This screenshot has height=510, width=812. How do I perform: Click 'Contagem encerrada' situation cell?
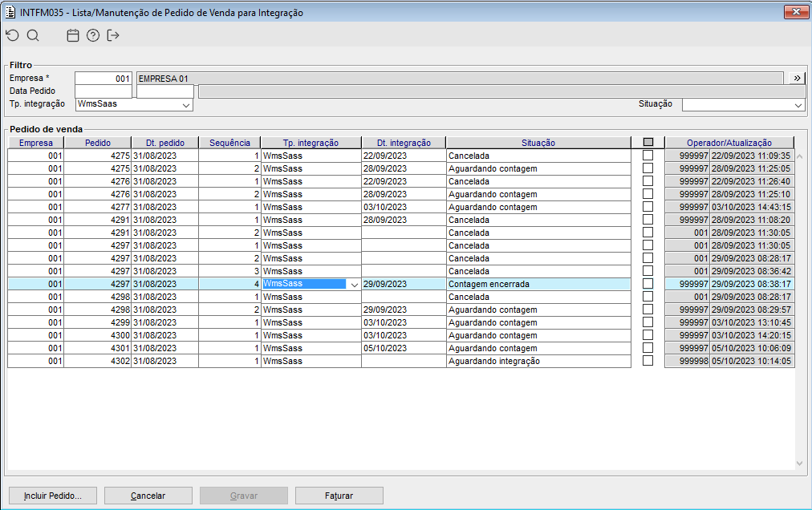point(538,284)
